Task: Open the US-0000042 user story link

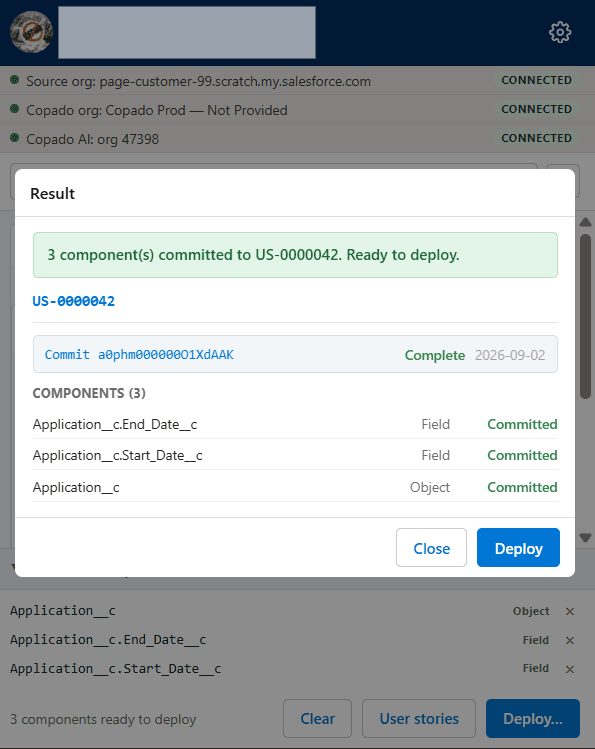Action: pos(74,301)
